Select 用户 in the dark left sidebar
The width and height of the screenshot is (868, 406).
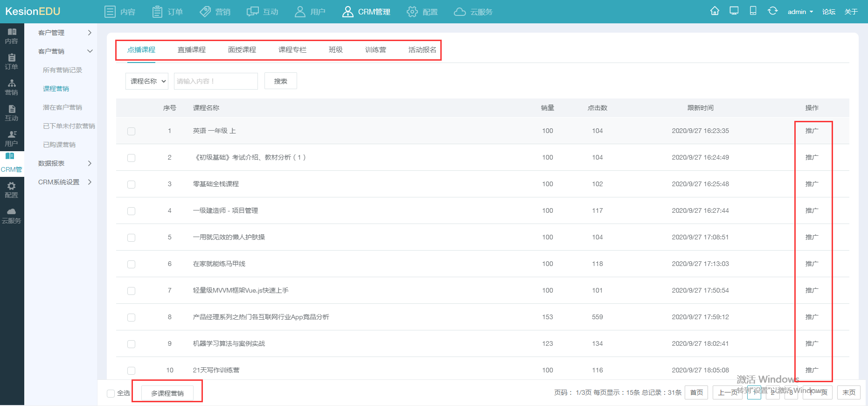click(12, 139)
